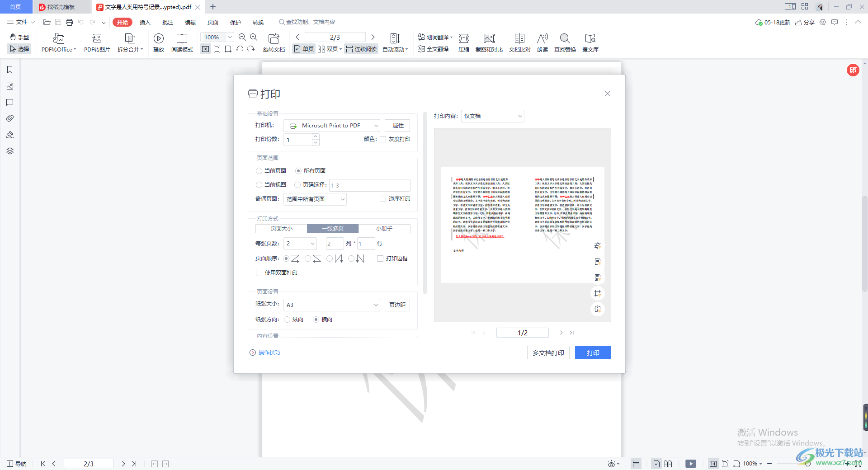Close the print dialog

608,94
